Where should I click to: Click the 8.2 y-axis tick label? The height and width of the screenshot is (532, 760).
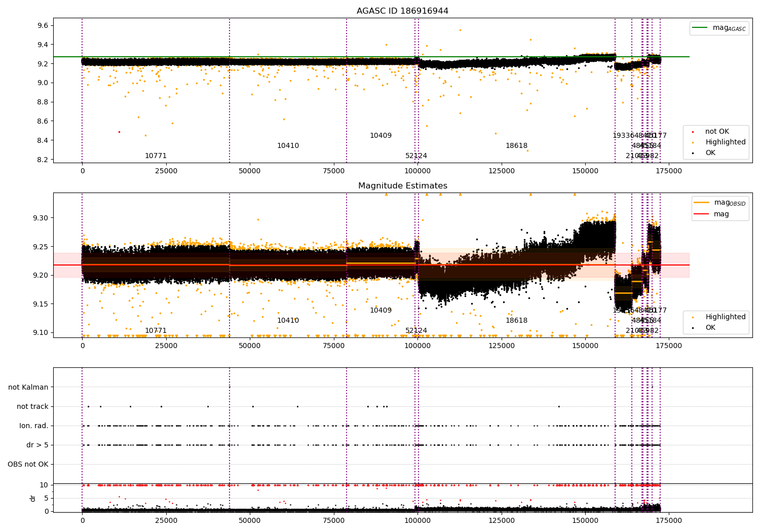[43, 160]
